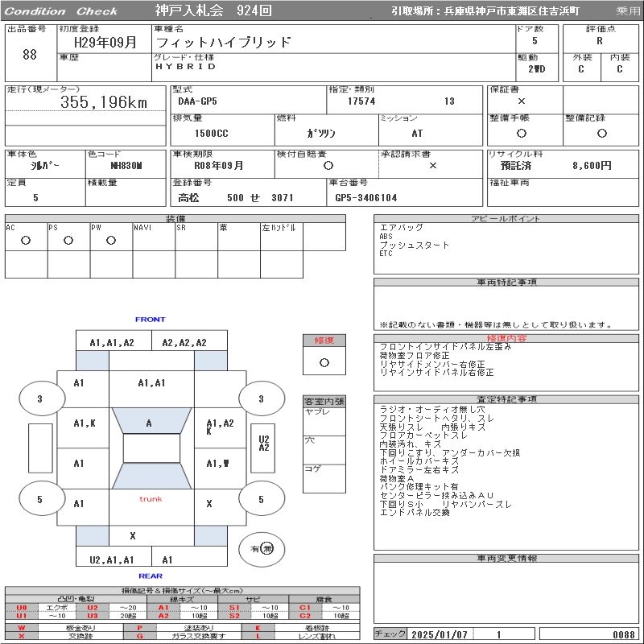Select the 神戸入札会 924回 auction title

point(213,10)
